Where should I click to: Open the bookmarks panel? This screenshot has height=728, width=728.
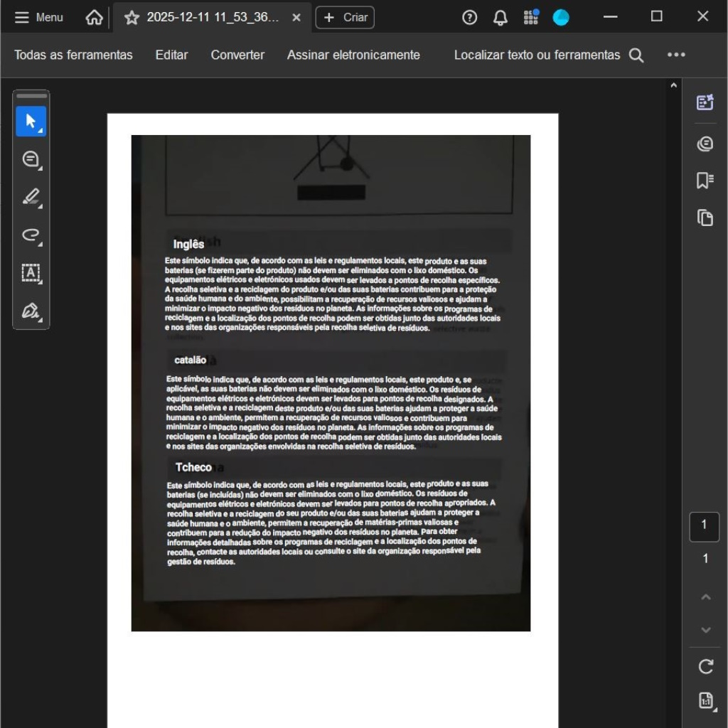pos(705,181)
